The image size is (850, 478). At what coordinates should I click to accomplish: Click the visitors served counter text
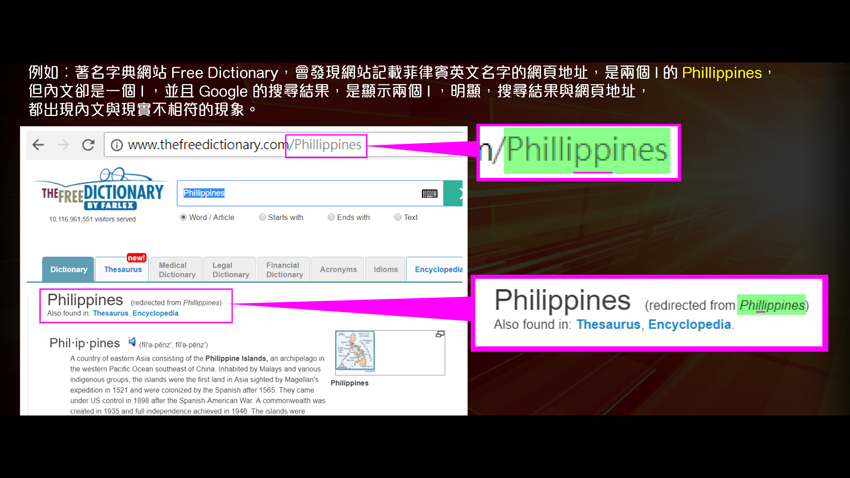pos(92,219)
